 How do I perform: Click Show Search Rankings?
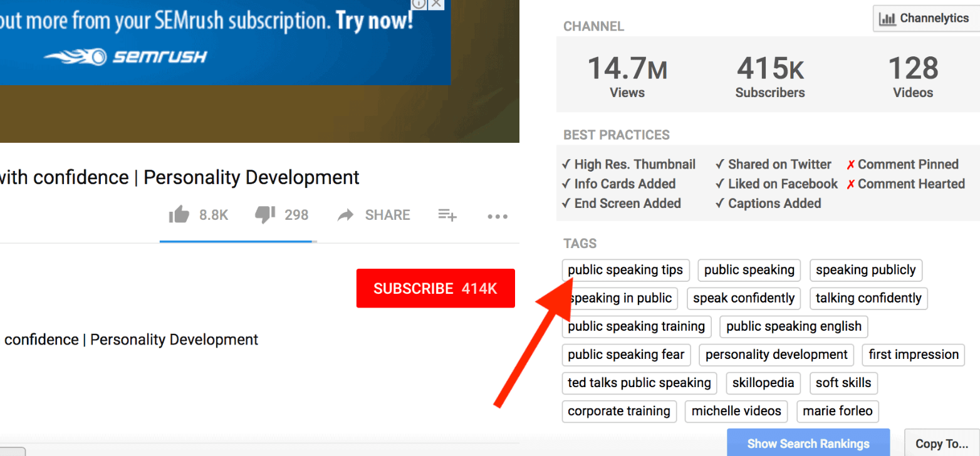point(808,443)
